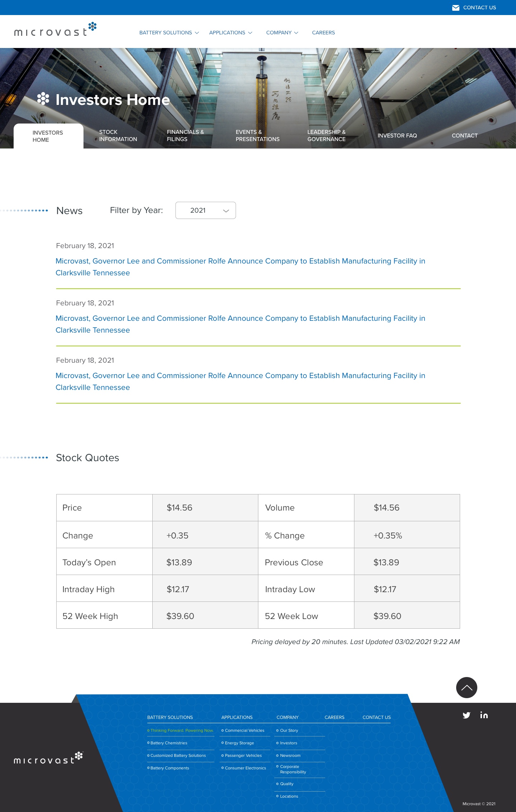
Task: Click the scroll-to-top arrow button
Action: [x=467, y=687]
